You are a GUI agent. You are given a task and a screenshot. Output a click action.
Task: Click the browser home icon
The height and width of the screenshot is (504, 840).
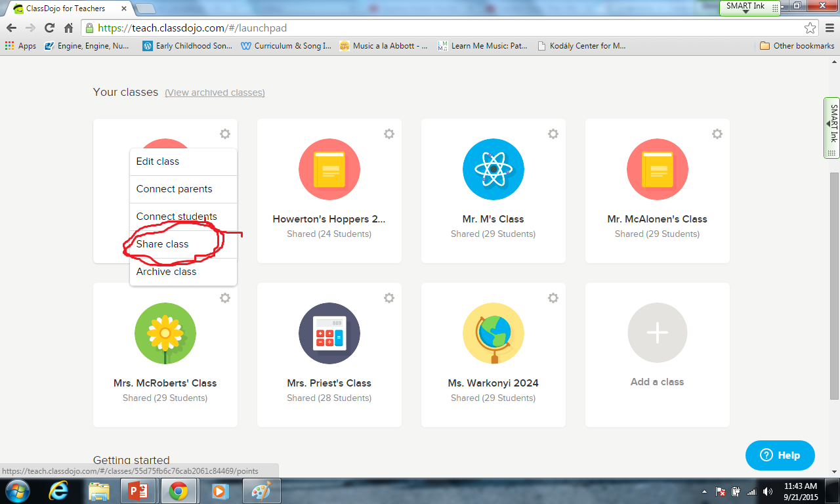click(x=68, y=28)
